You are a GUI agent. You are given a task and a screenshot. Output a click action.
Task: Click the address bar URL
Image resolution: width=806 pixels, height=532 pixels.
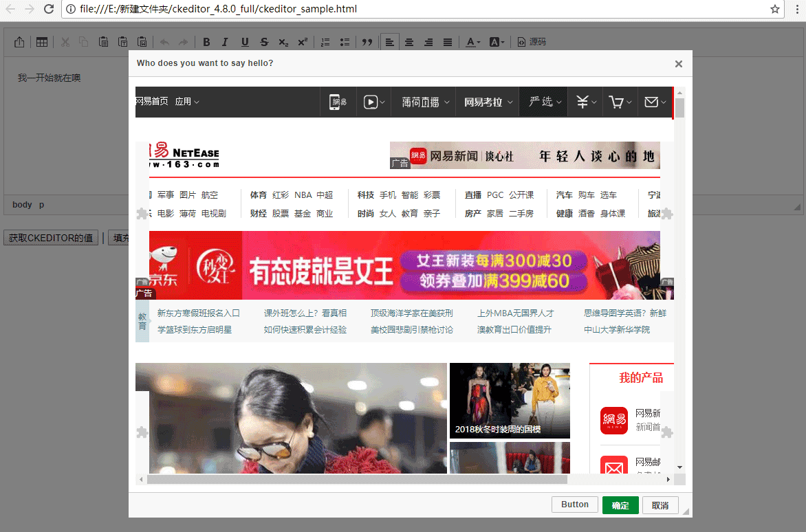tap(218, 9)
